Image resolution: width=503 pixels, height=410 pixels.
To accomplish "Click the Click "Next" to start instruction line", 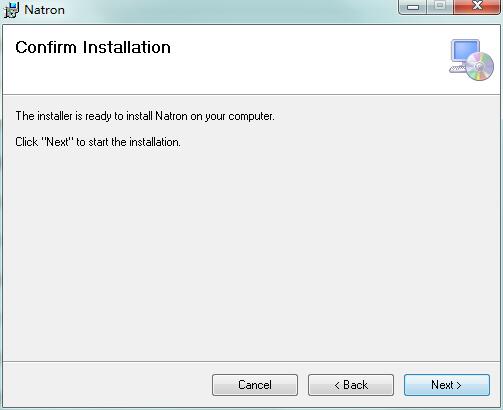I will click(x=98, y=142).
